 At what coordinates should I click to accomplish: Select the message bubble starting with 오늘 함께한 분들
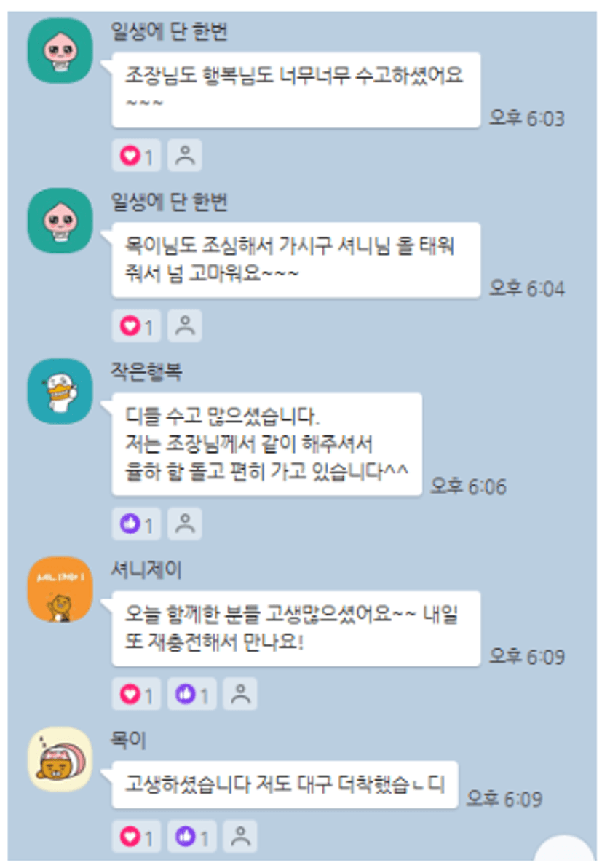pyautogui.click(x=296, y=628)
